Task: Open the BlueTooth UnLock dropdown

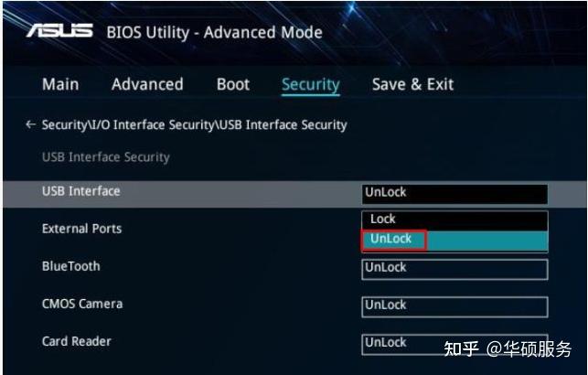Action: (454, 268)
